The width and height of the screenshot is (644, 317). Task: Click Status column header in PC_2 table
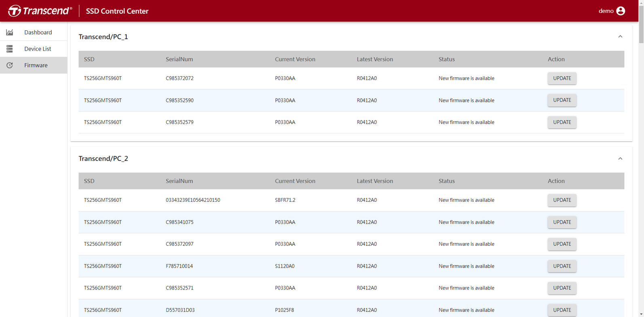[447, 181]
